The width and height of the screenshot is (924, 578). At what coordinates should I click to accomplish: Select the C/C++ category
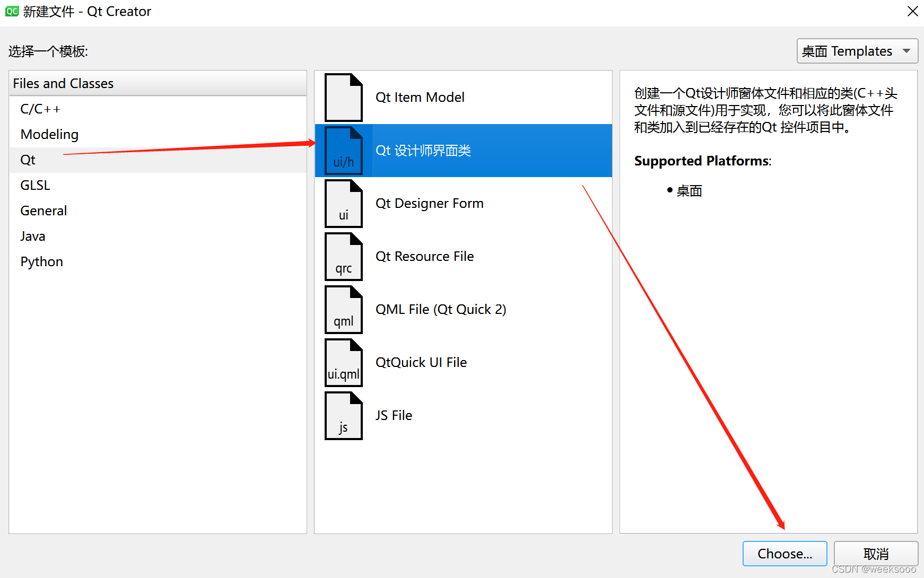click(158, 109)
